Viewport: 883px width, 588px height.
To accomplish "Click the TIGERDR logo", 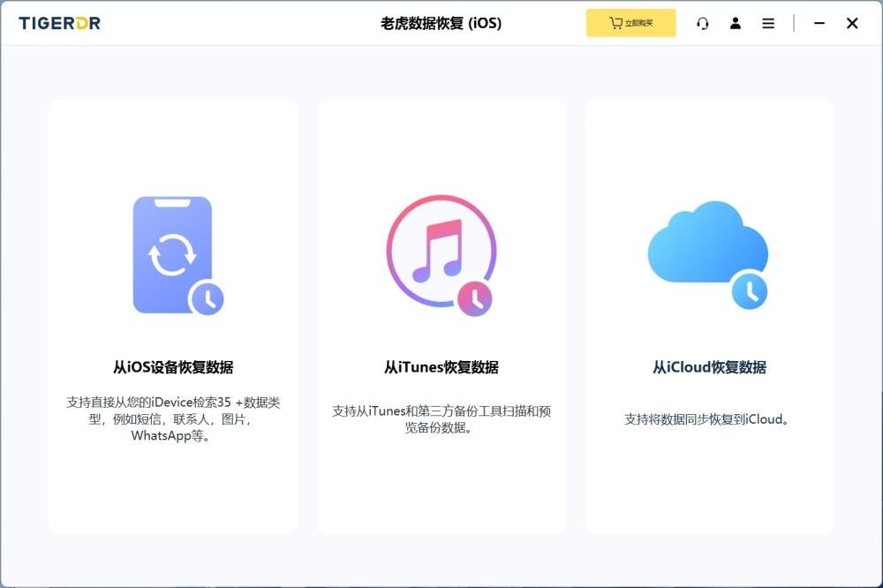I will click(60, 24).
